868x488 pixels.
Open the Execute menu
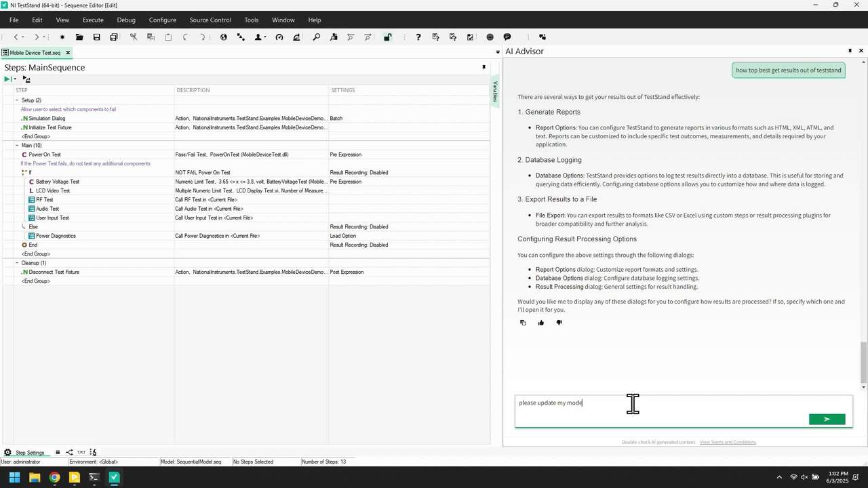click(92, 20)
